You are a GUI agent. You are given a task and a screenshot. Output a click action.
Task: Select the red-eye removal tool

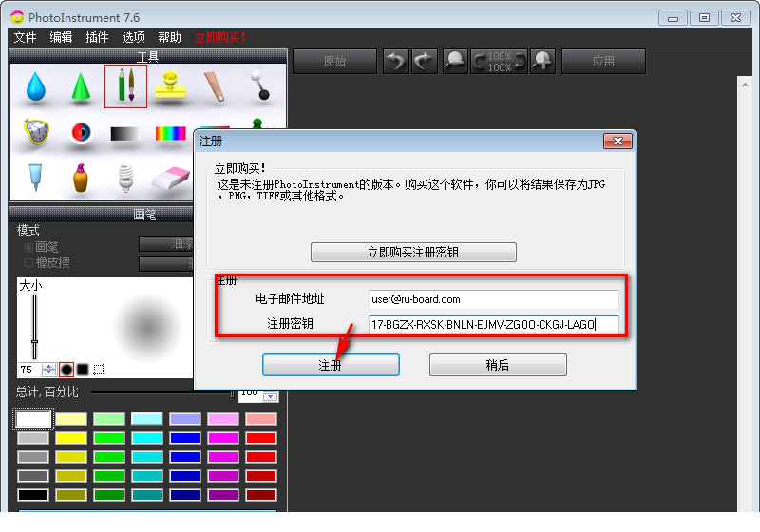81,132
